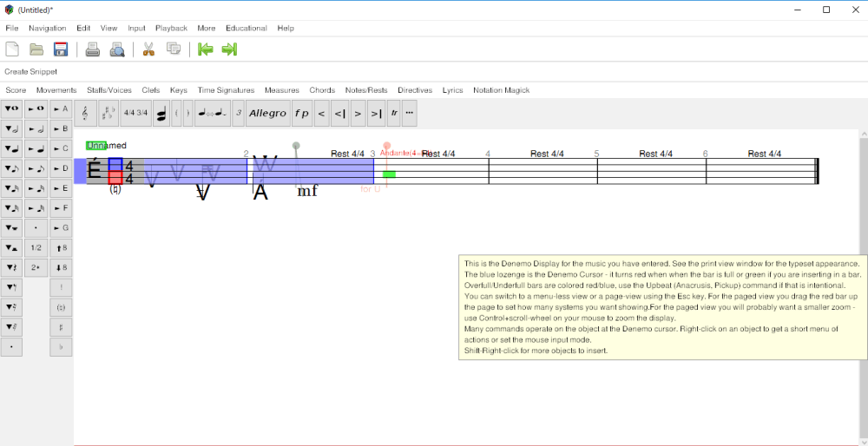Viewport: 868px width, 446px height.
Task: Insert note G from the palette
Action: (61, 227)
